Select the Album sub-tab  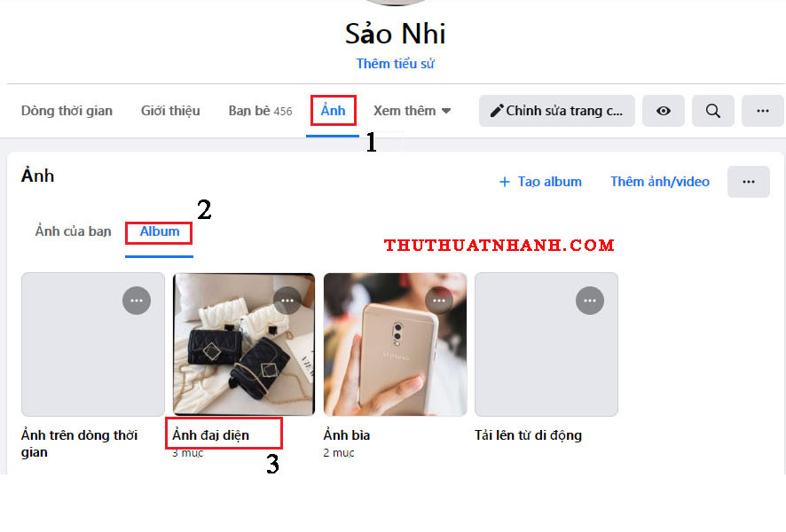coord(160,231)
